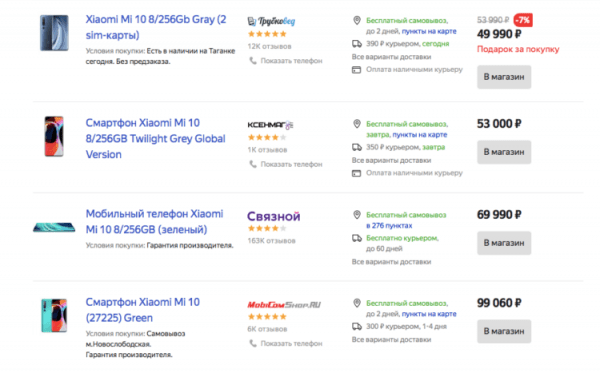Open 12K отзывов for Трубковед
600x373 pixels.
[x=269, y=46]
